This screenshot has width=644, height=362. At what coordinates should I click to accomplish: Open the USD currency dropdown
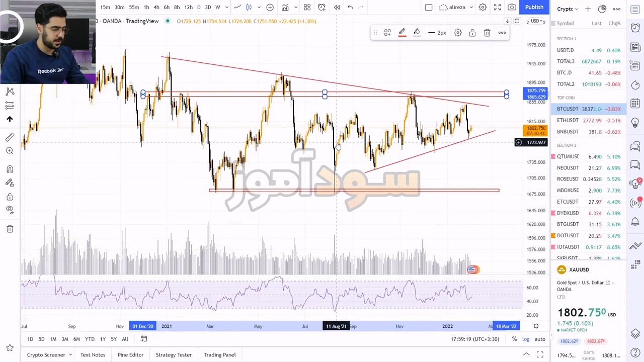point(536,21)
